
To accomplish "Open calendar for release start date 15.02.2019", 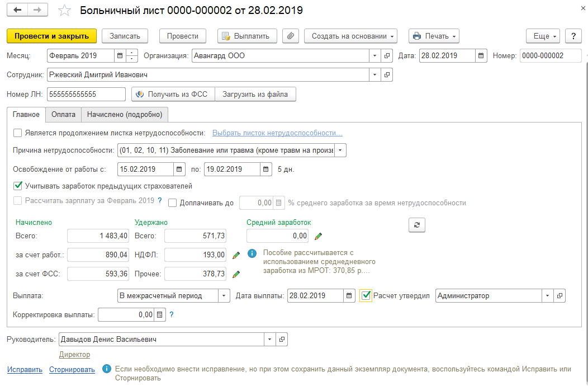I will [x=179, y=170].
